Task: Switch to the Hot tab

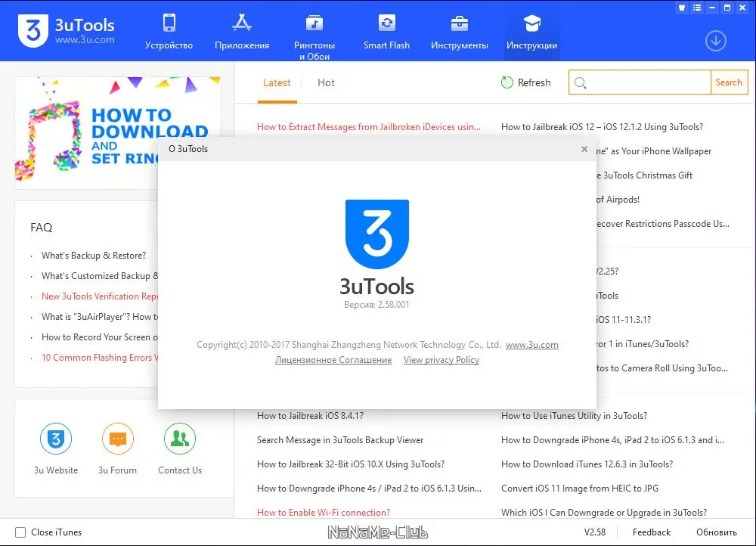Action: [326, 82]
